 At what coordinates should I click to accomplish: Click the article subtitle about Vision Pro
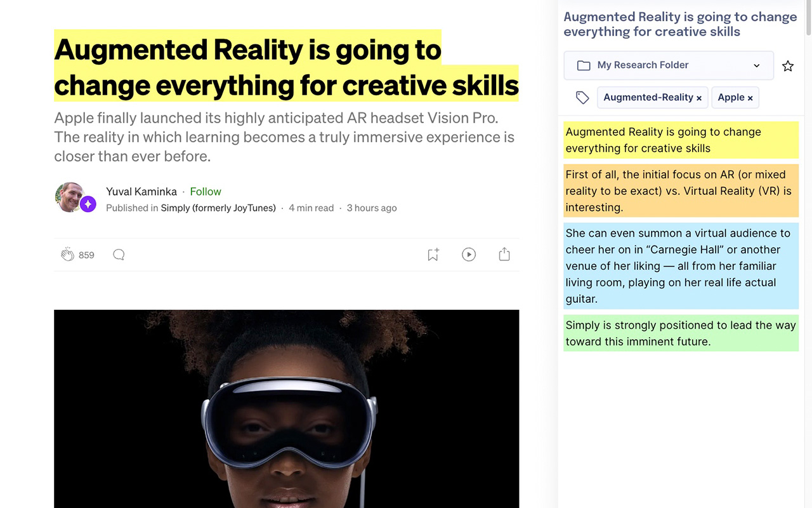pos(284,137)
